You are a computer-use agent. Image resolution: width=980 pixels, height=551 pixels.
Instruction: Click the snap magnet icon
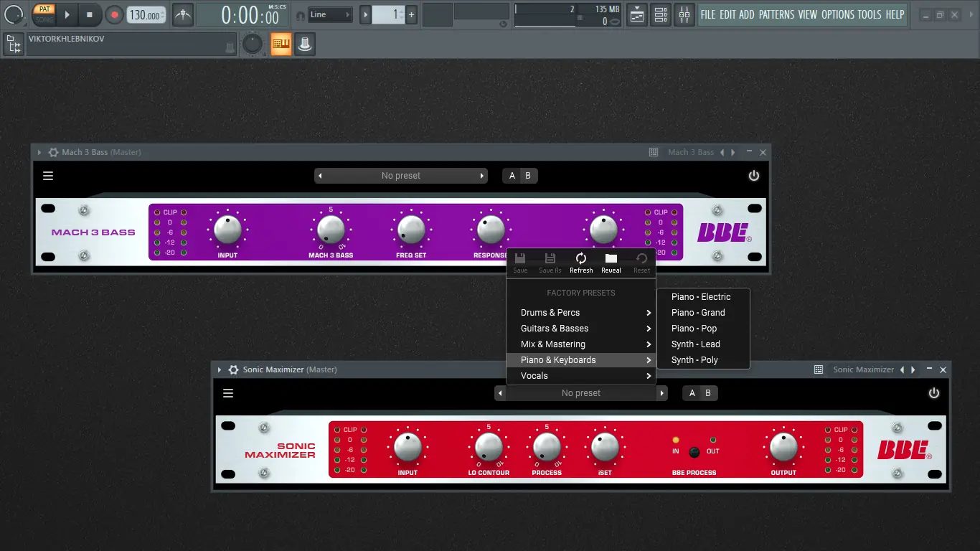tap(300, 15)
